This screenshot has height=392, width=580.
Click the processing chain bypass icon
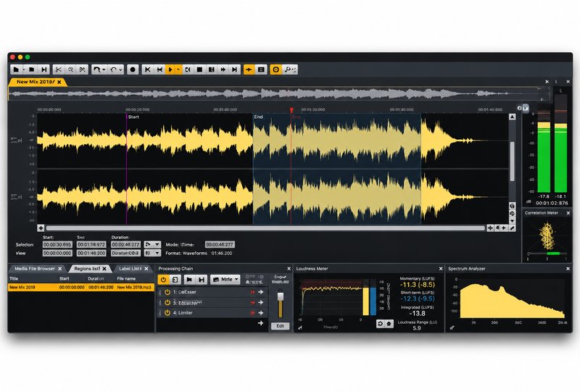pos(175,280)
